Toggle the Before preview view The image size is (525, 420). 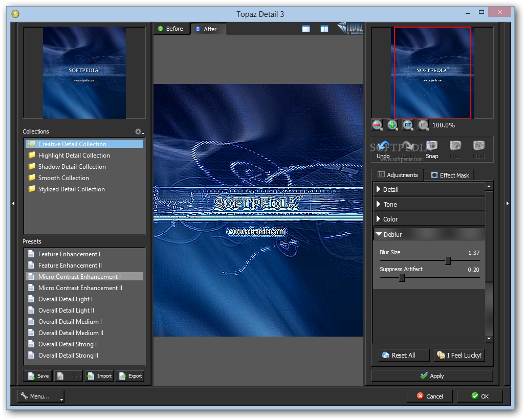click(171, 29)
